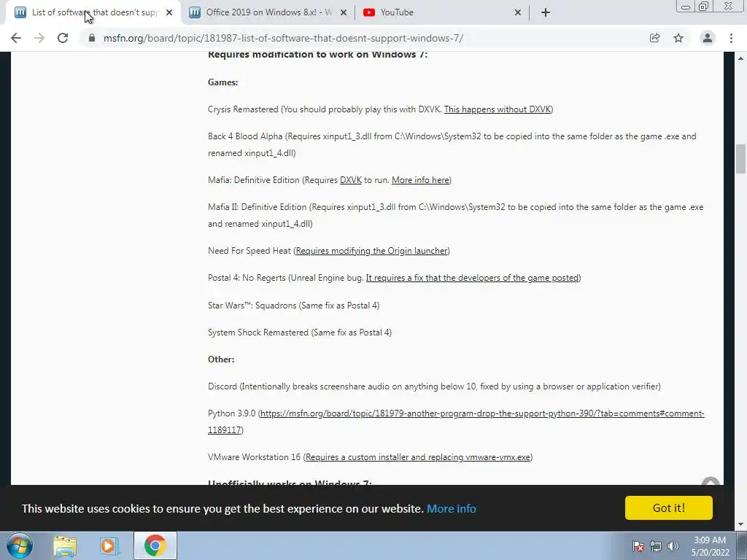Viewport: 747px width, 560px height.
Task: Bookmark this page with the star
Action: pyautogui.click(x=678, y=38)
